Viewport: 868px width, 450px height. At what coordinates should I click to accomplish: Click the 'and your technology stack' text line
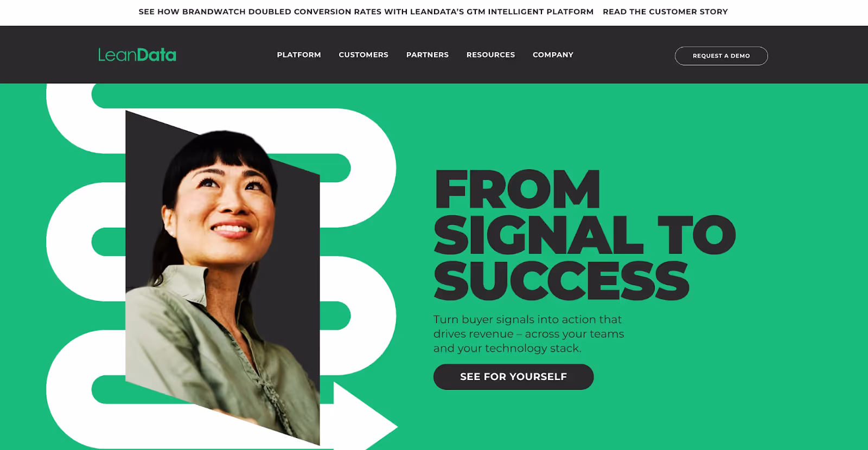tap(507, 348)
